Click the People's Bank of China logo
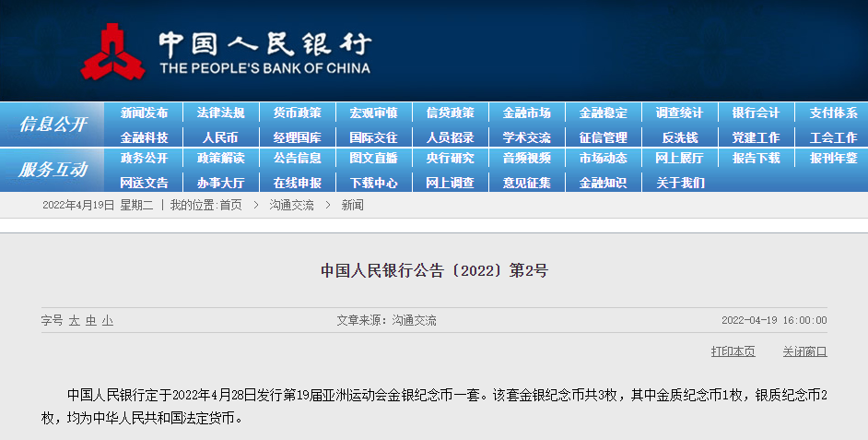 (227, 51)
